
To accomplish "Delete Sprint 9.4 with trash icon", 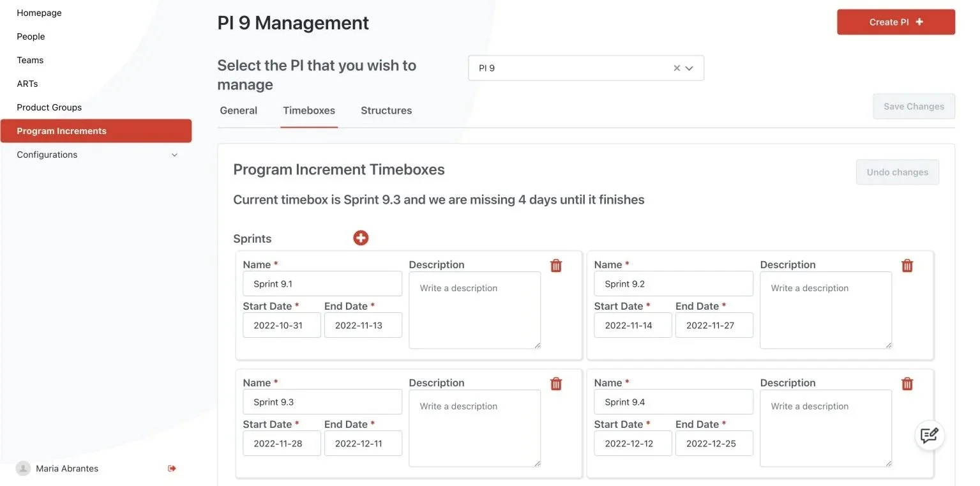I will coord(907,384).
